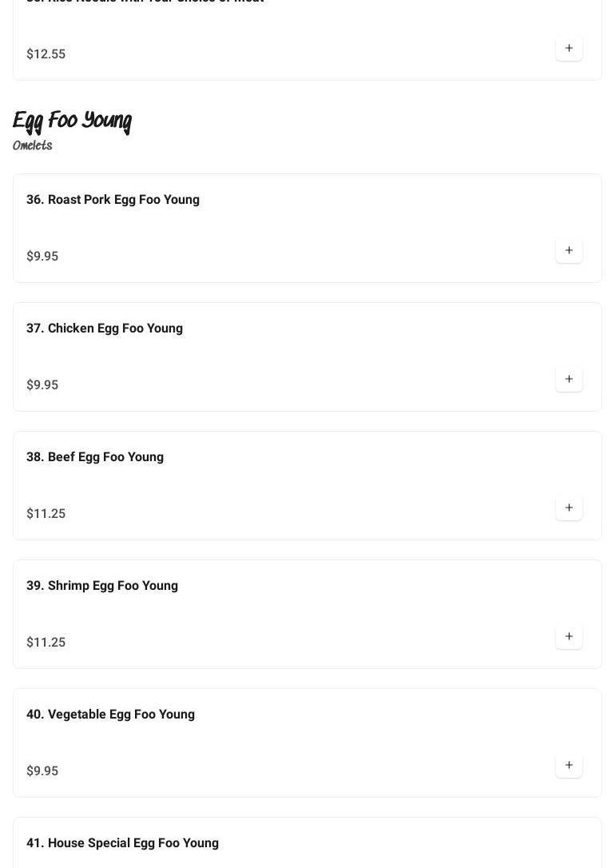The image size is (615, 868).
Task: Click the $11.25 price of Beef Egg Foo Young
Action: (x=46, y=514)
